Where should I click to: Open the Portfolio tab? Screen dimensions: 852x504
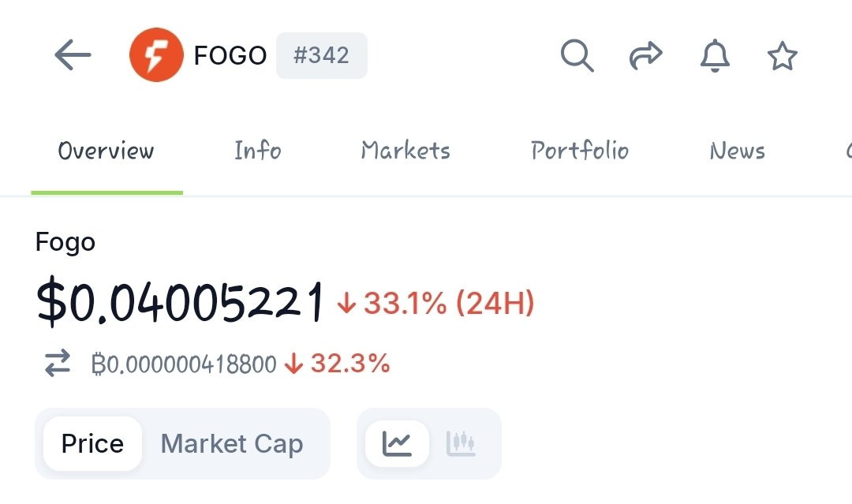(580, 151)
